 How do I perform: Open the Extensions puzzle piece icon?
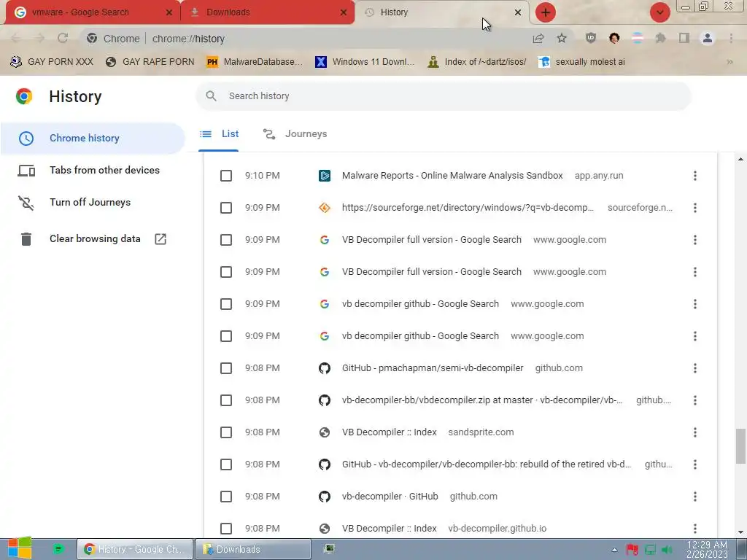coord(660,38)
